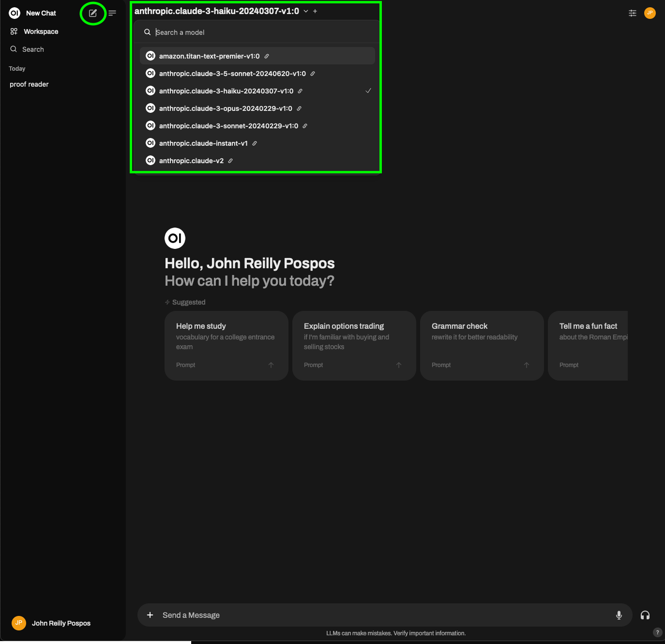The width and height of the screenshot is (665, 644).
Task: Focus the Send a Message input
Action: coord(385,615)
